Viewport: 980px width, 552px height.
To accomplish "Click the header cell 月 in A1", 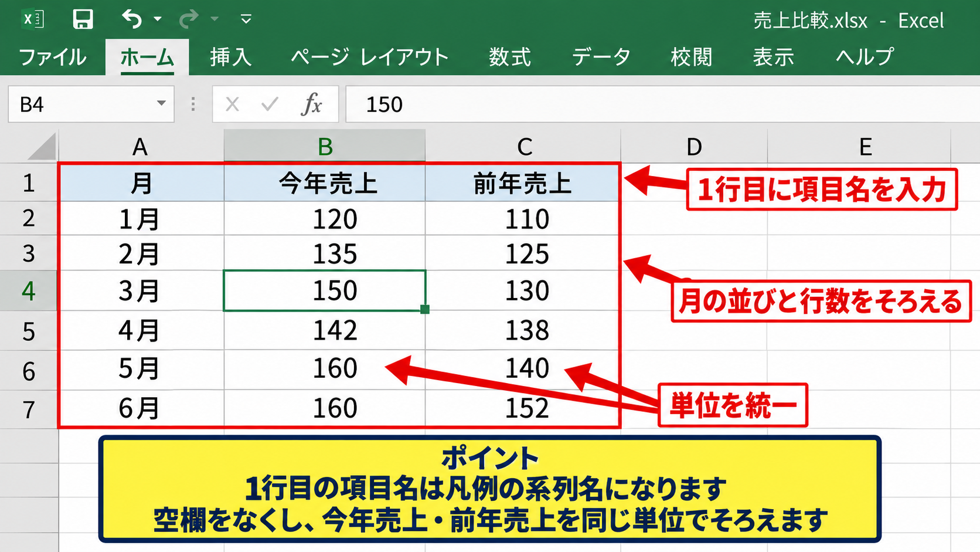I will [141, 183].
